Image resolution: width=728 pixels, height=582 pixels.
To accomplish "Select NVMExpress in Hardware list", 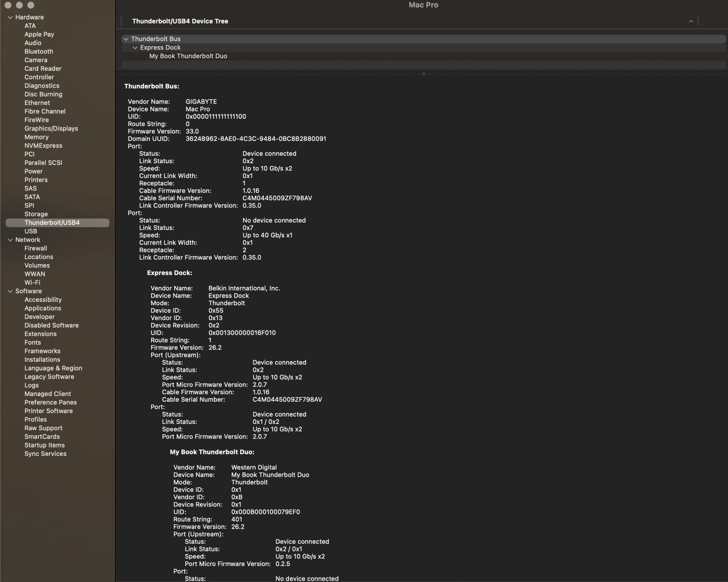I will [x=43, y=146].
